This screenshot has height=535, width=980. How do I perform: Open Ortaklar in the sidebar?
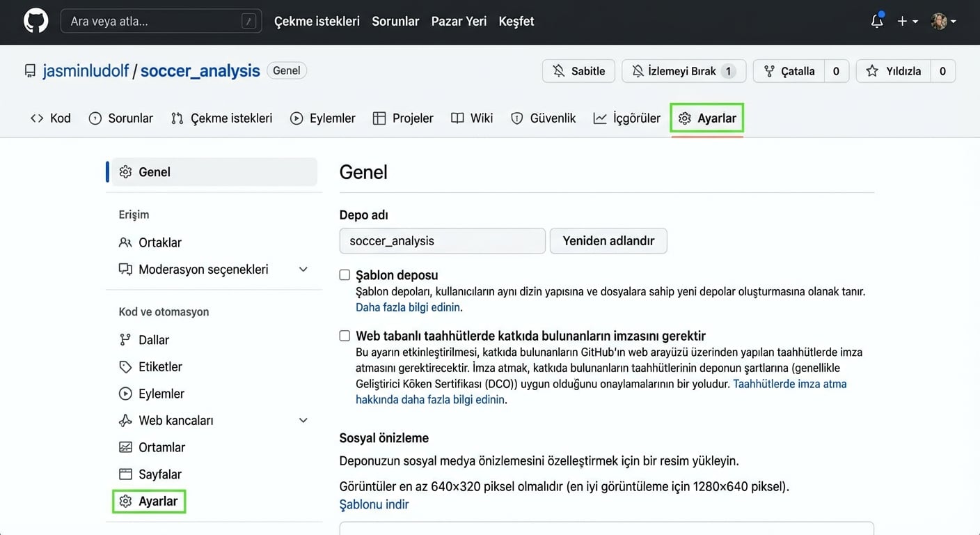[x=159, y=242]
